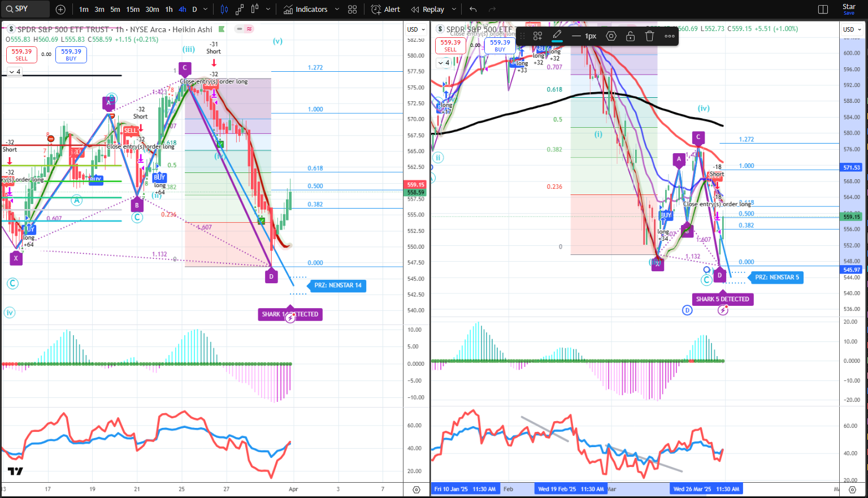This screenshot has height=498, width=868.
Task: Expand the chart type dropdown arrow
Action: pos(268,9)
